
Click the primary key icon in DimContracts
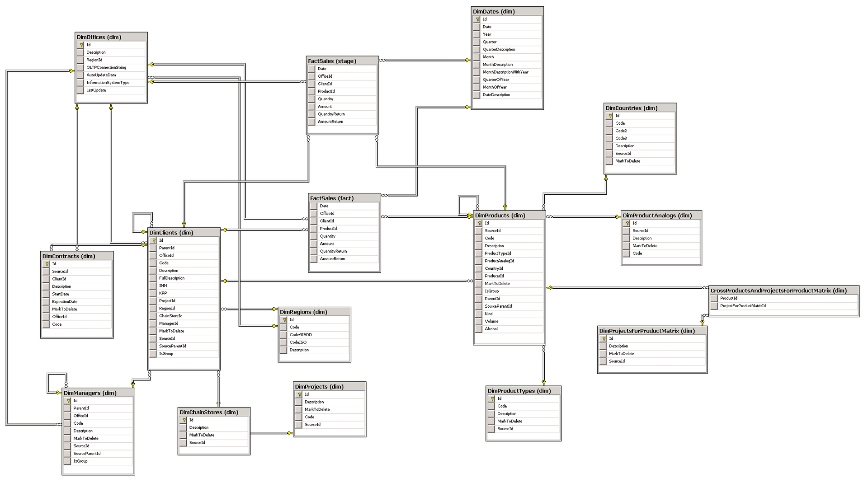47,264
